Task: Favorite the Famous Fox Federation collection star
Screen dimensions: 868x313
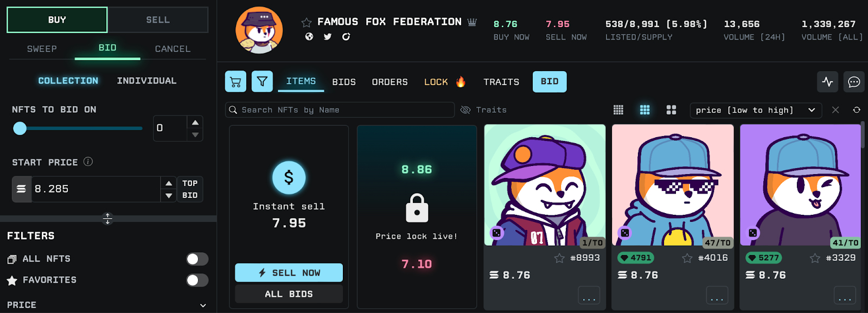Action: (x=307, y=22)
